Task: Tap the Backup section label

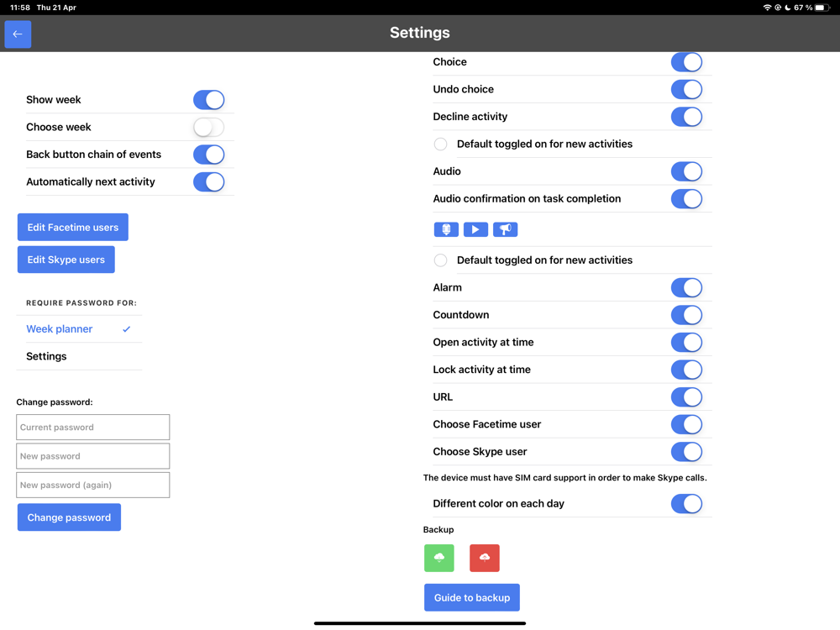Action: coord(438,530)
